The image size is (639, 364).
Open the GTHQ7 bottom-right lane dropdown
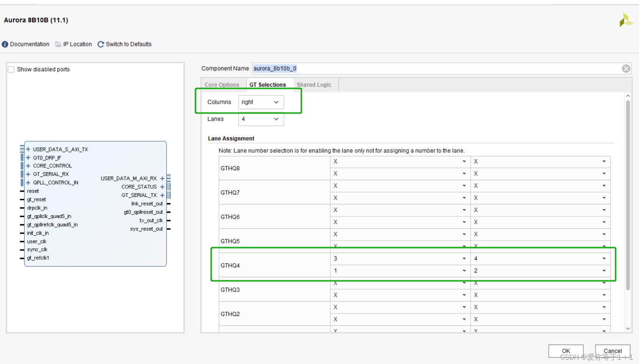coord(540,198)
